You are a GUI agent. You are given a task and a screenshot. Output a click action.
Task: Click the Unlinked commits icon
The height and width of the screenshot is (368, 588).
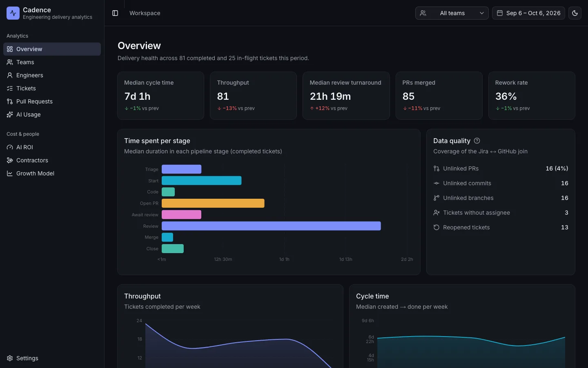pos(437,183)
